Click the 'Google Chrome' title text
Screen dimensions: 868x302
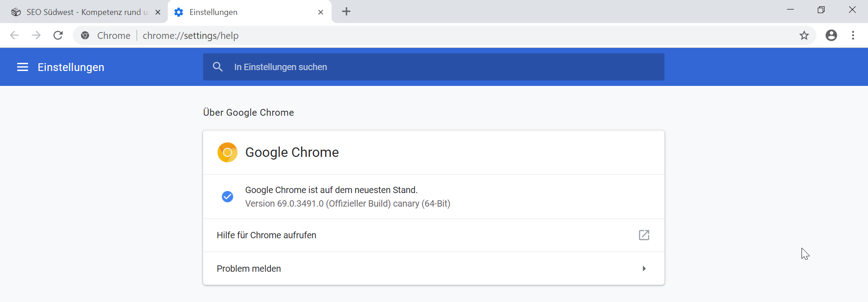coord(292,152)
